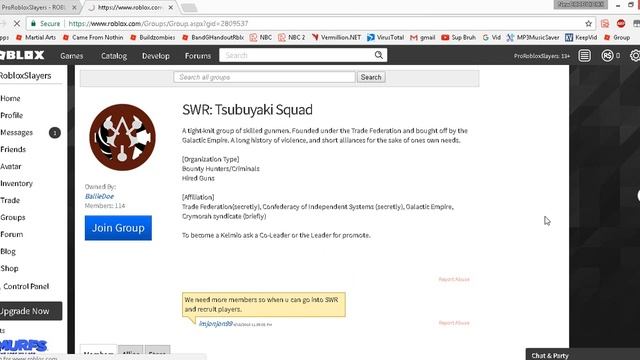
Task: Open a new browser tab
Action: click(189, 8)
